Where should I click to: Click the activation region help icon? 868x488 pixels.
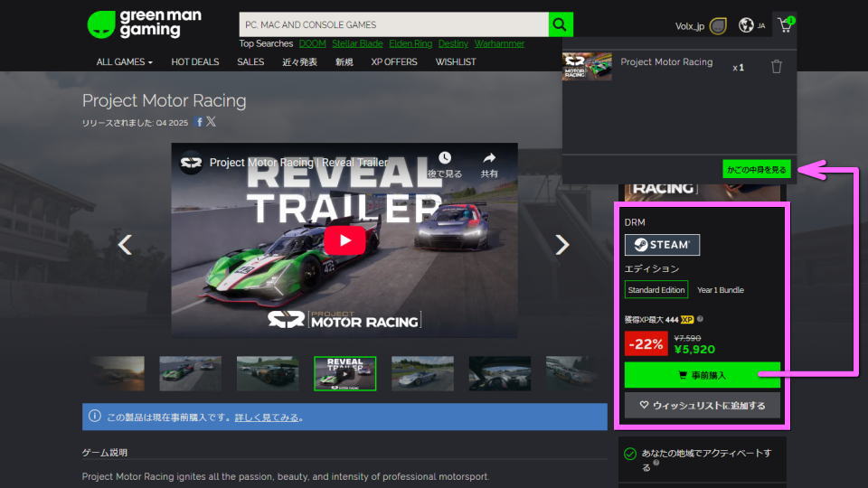click(656, 463)
